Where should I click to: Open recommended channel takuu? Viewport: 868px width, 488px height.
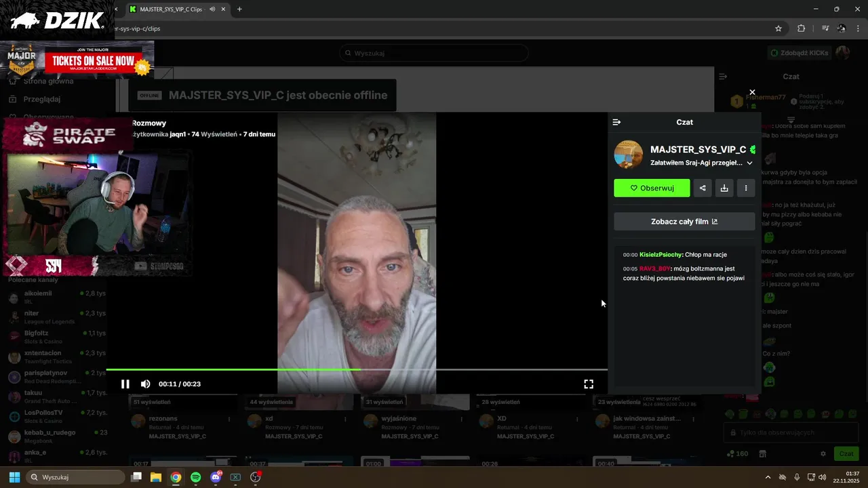point(57,396)
